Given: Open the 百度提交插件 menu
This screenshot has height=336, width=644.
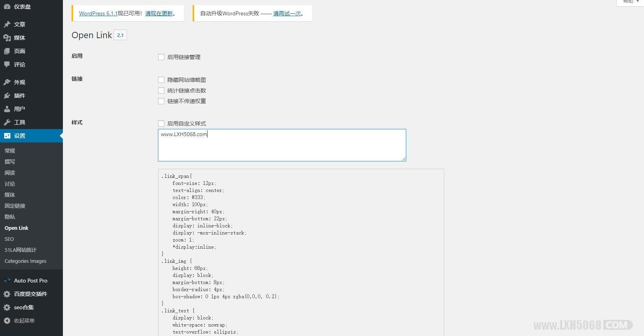Looking at the screenshot, I should (31, 294).
